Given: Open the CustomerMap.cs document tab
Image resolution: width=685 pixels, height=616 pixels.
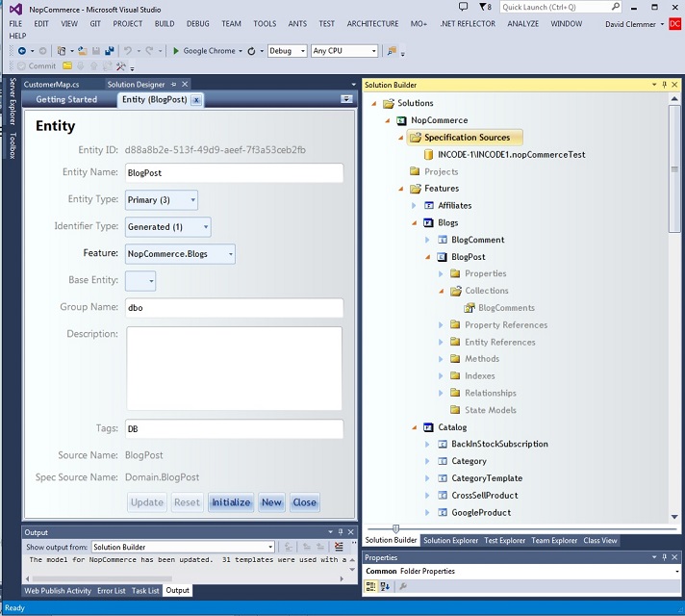Looking at the screenshot, I should point(51,85).
